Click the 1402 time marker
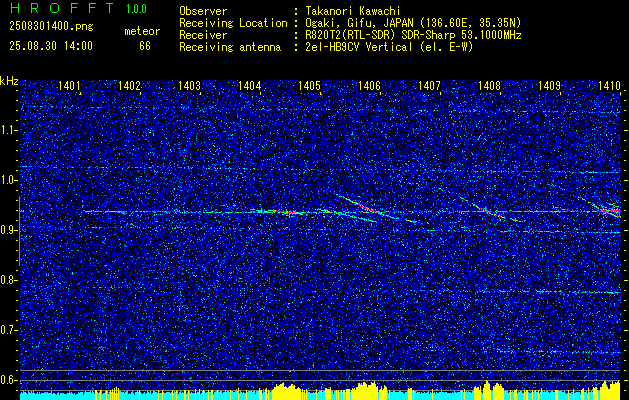Image resolution: width=629 pixels, height=400 pixels. click(130, 85)
